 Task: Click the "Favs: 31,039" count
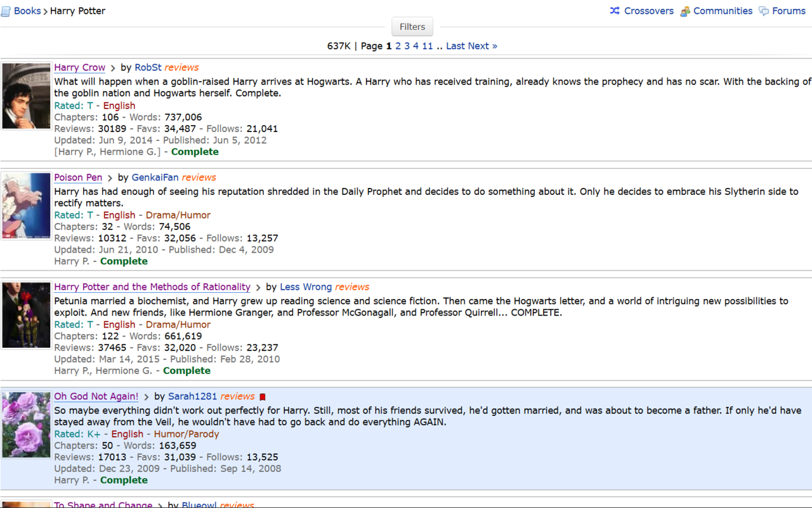(167, 457)
